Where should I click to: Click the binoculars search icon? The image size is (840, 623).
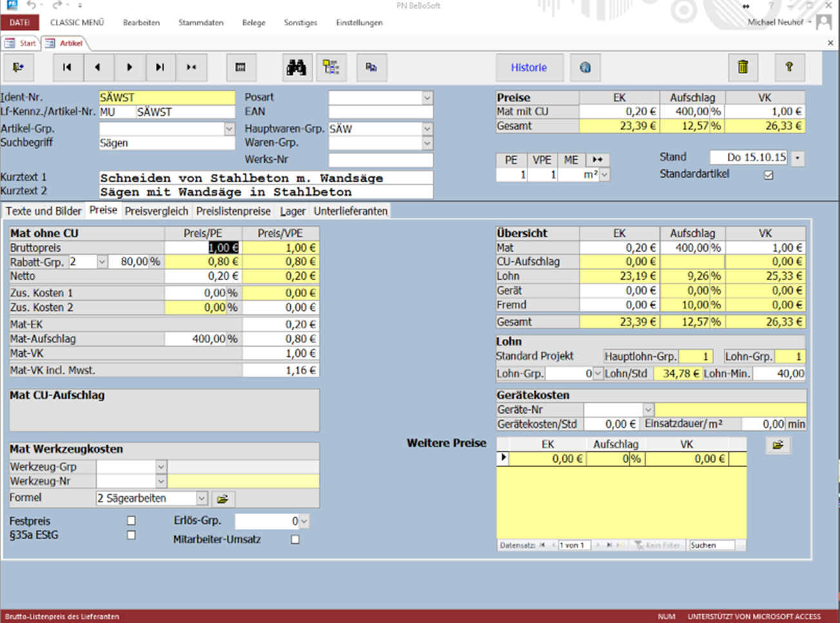297,68
